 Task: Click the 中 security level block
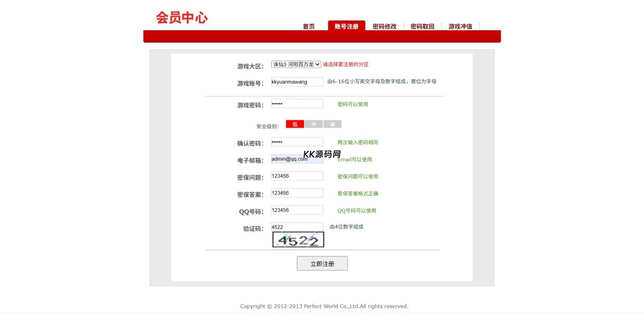click(x=314, y=124)
